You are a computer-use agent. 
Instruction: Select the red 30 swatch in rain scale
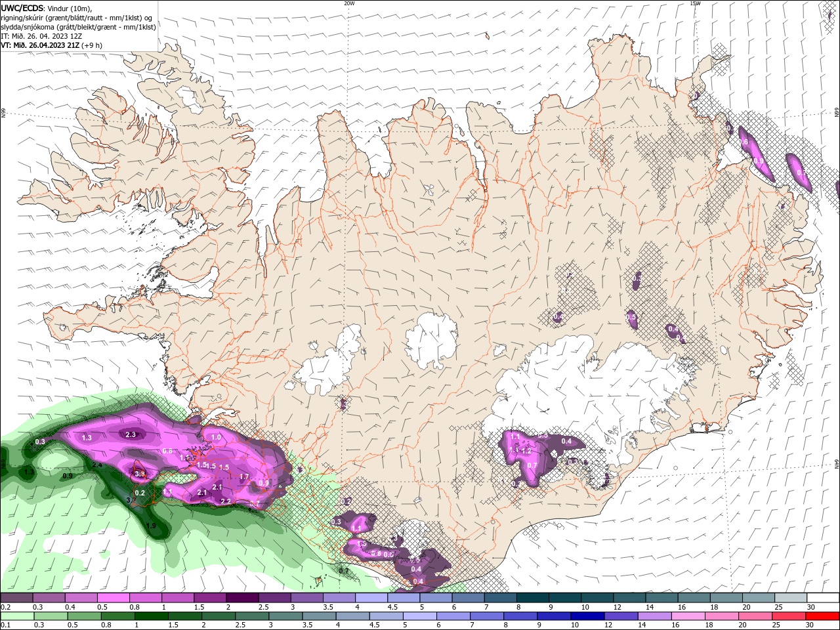coord(822,616)
